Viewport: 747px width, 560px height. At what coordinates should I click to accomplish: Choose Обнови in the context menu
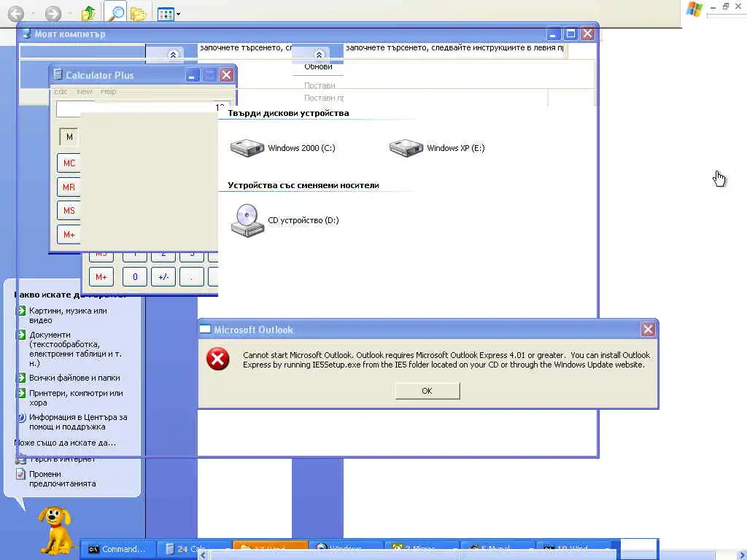pos(318,66)
